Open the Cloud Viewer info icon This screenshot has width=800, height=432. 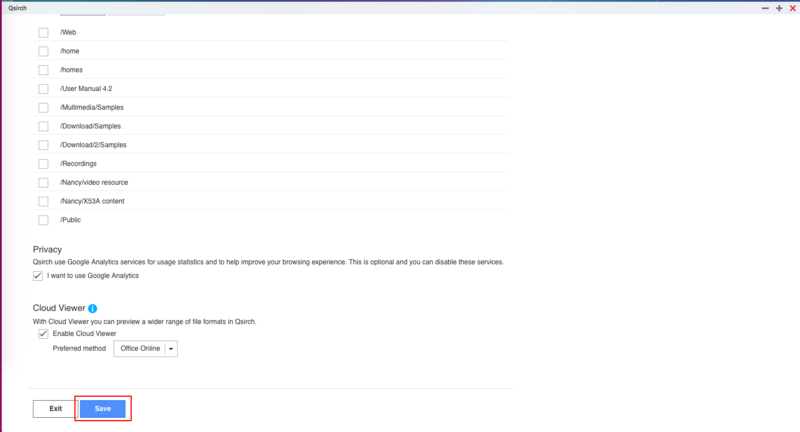click(x=92, y=309)
